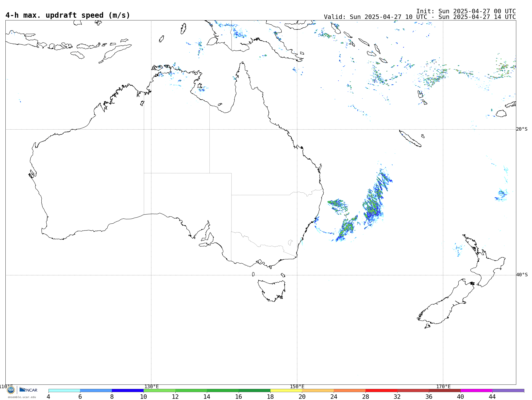The image size is (532, 400).
Task: Click the colorbar tick label '24'
Action: pos(334,397)
